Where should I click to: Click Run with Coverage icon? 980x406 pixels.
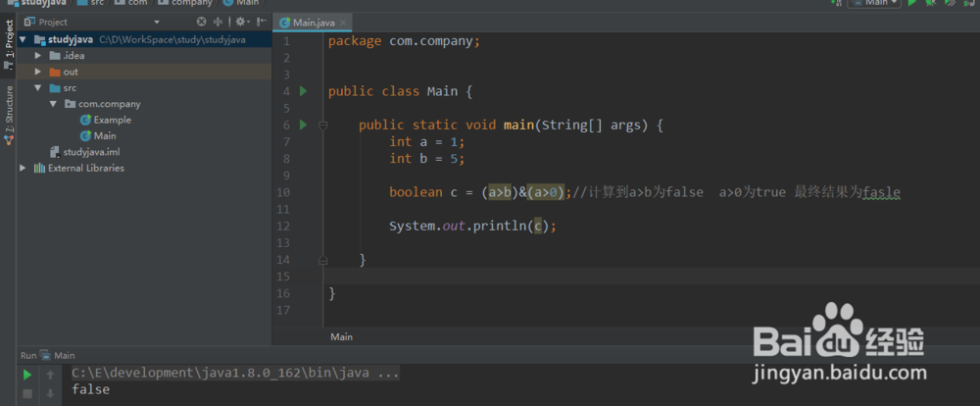point(950,3)
